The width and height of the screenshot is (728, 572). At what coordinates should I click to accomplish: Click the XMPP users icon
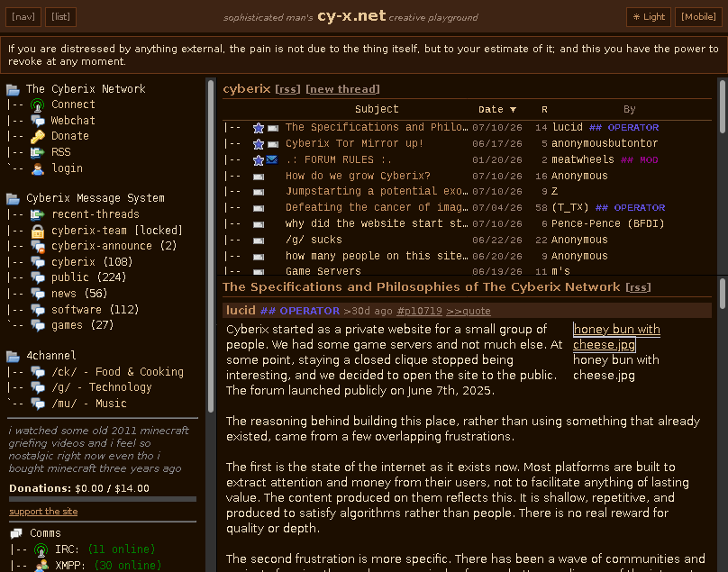(41, 566)
